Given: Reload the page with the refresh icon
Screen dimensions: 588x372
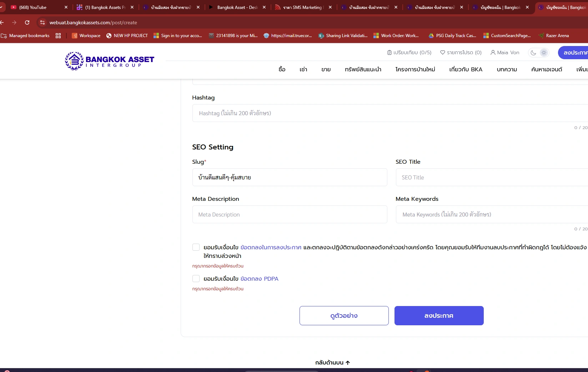Looking at the screenshot, I should 27,22.
